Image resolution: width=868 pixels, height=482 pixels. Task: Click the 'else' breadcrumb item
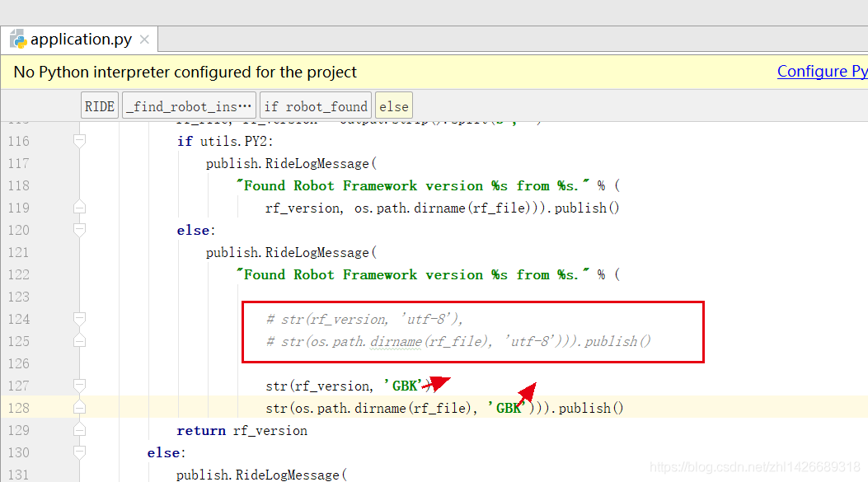pos(394,106)
